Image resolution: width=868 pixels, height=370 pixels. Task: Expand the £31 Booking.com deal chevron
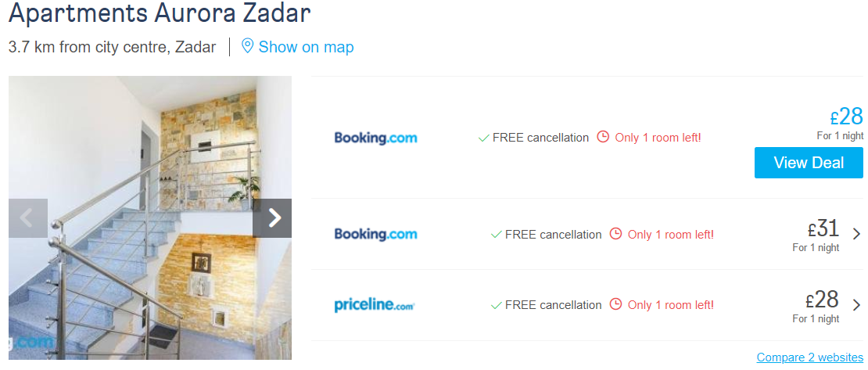click(x=856, y=233)
